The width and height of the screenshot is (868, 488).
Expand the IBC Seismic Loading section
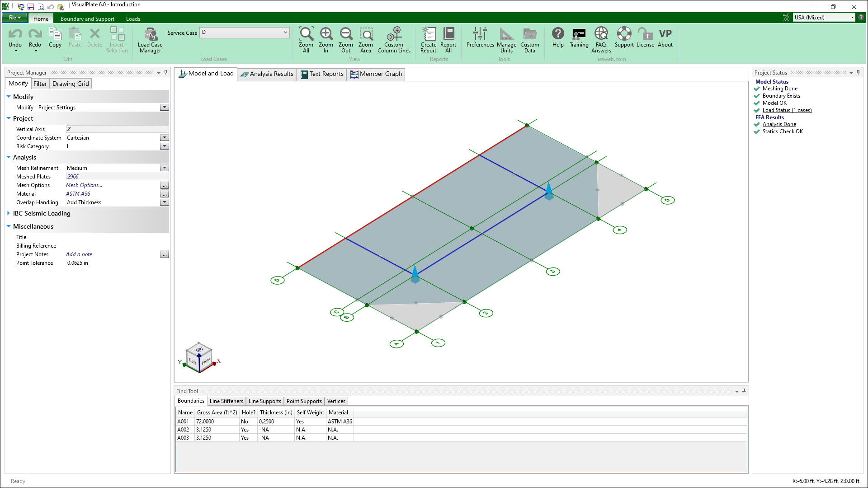coord(9,213)
